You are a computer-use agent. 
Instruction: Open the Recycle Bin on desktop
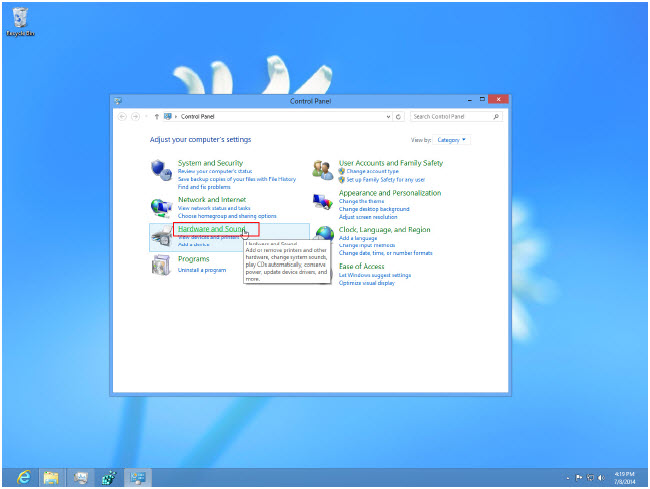click(x=20, y=17)
